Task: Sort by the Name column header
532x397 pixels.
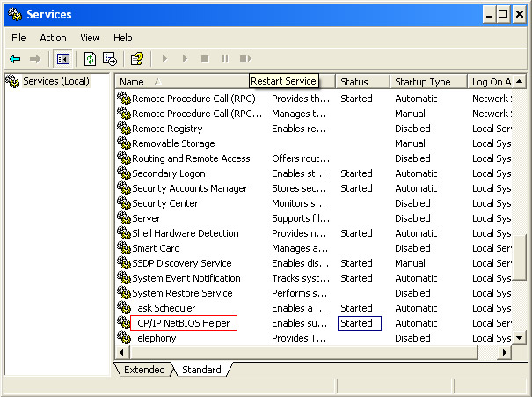Action: [x=176, y=82]
